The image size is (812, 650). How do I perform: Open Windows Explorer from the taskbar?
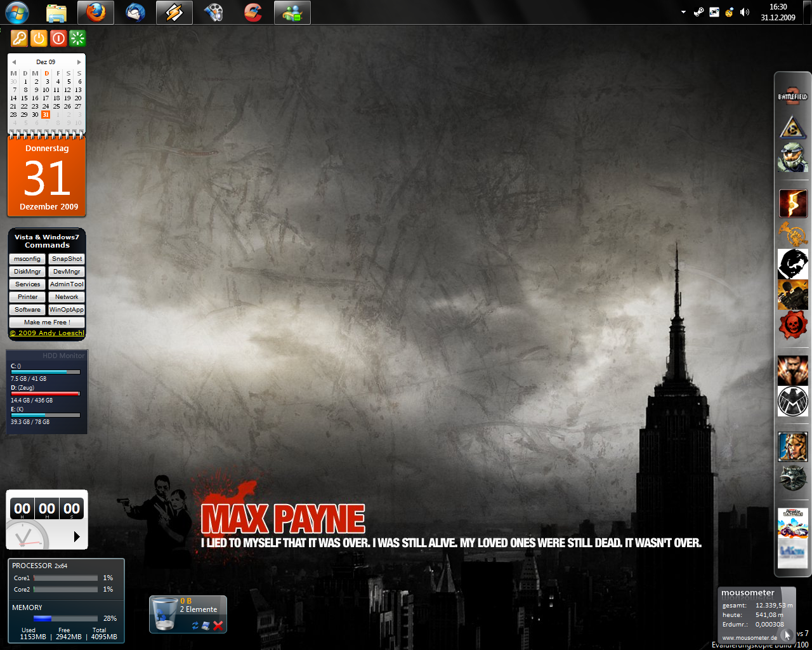tap(56, 12)
